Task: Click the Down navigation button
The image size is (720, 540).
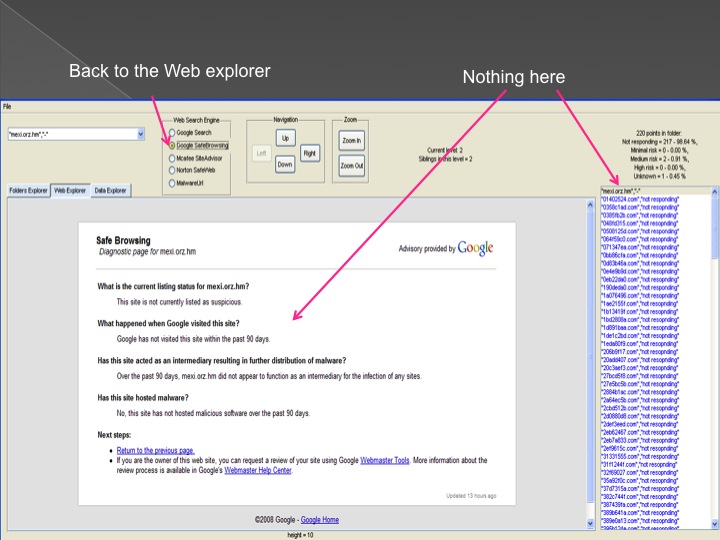Action: click(x=285, y=164)
